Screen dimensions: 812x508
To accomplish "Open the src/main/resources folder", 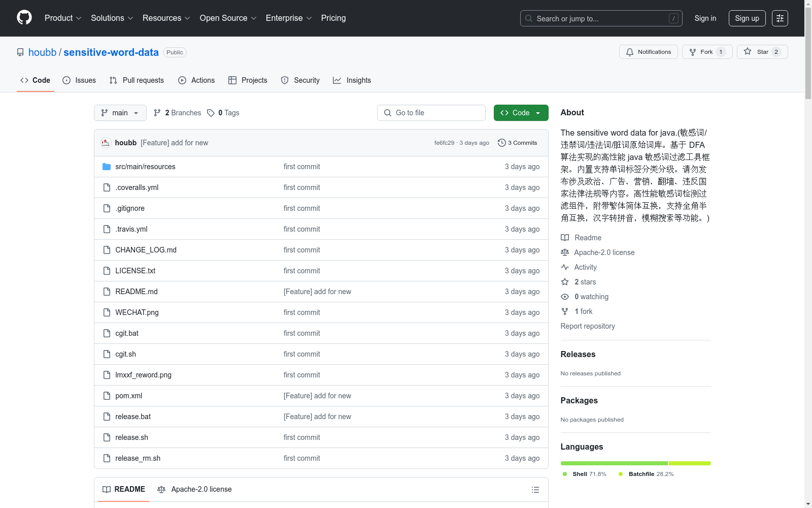I will coord(145,167).
